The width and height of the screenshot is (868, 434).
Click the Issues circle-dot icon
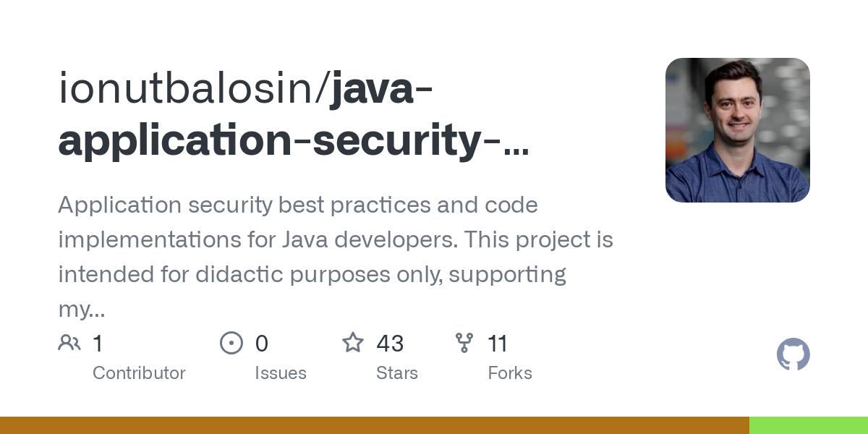231,343
